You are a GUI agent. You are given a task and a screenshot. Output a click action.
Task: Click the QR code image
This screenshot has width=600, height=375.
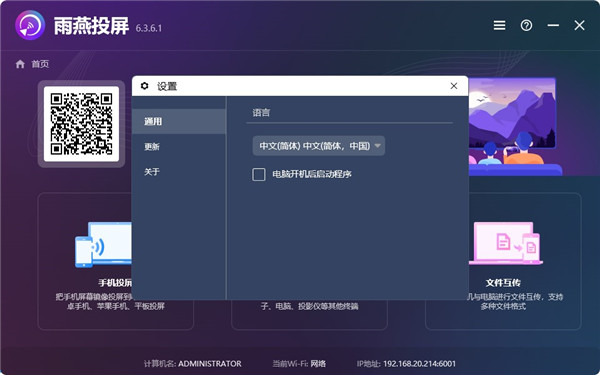[81, 124]
